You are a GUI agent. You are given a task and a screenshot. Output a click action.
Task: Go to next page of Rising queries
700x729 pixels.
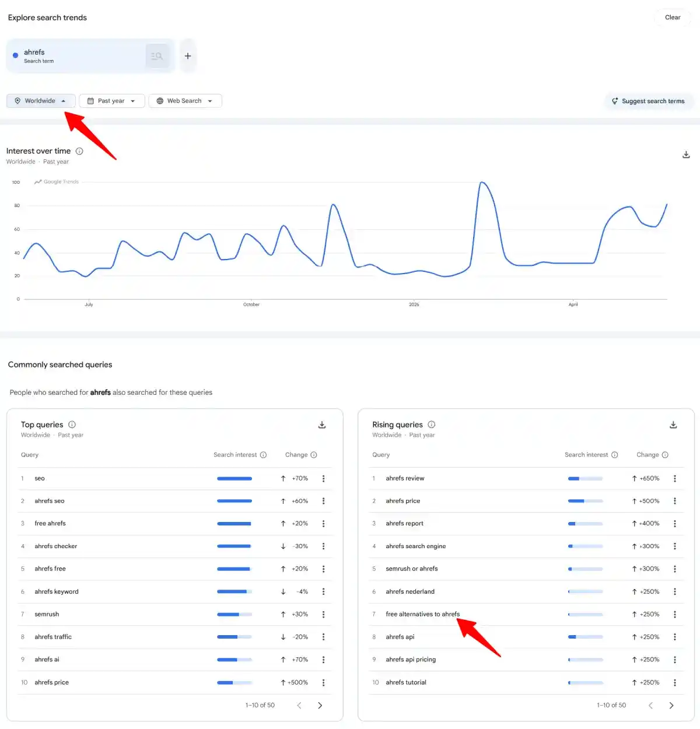pos(671,706)
